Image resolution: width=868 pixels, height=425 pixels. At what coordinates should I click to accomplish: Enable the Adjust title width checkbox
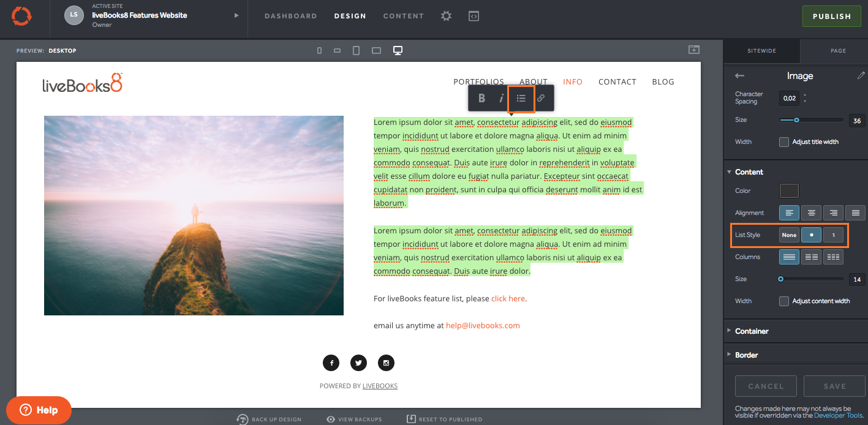[x=784, y=142]
